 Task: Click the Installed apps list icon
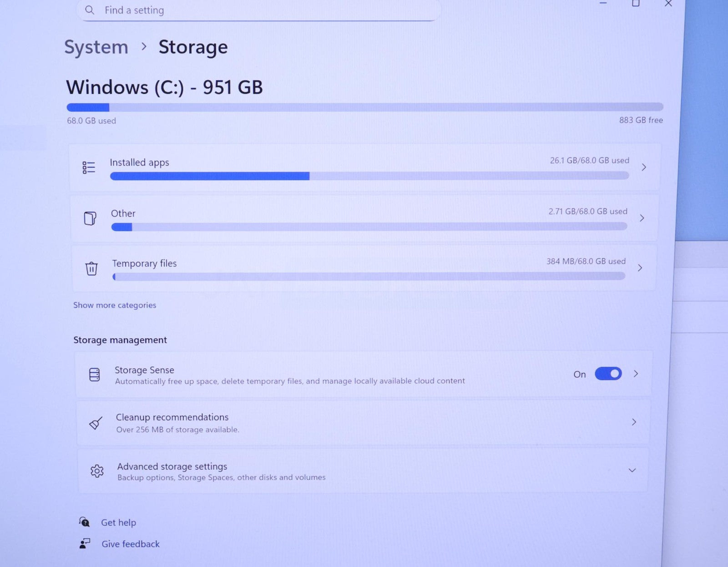tap(89, 167)
